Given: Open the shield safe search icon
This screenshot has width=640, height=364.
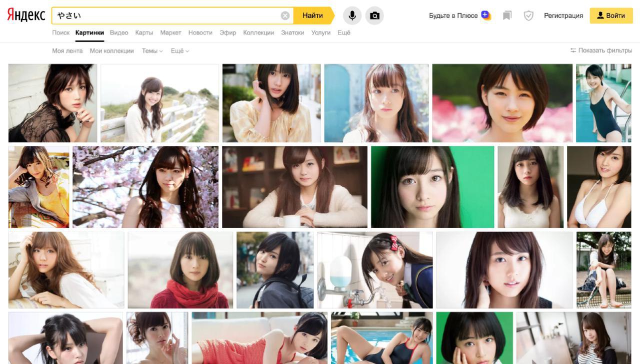Looking at the screenshot, I should point(528,15).
